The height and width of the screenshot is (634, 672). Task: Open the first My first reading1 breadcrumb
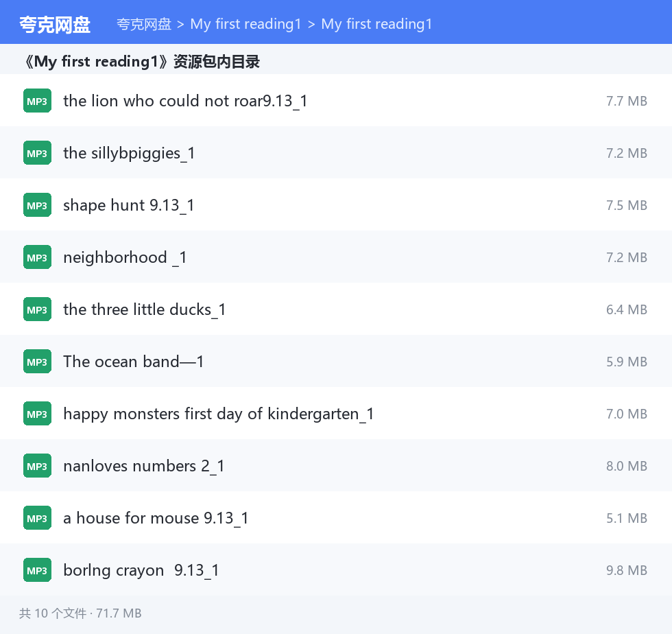[245, 24]
